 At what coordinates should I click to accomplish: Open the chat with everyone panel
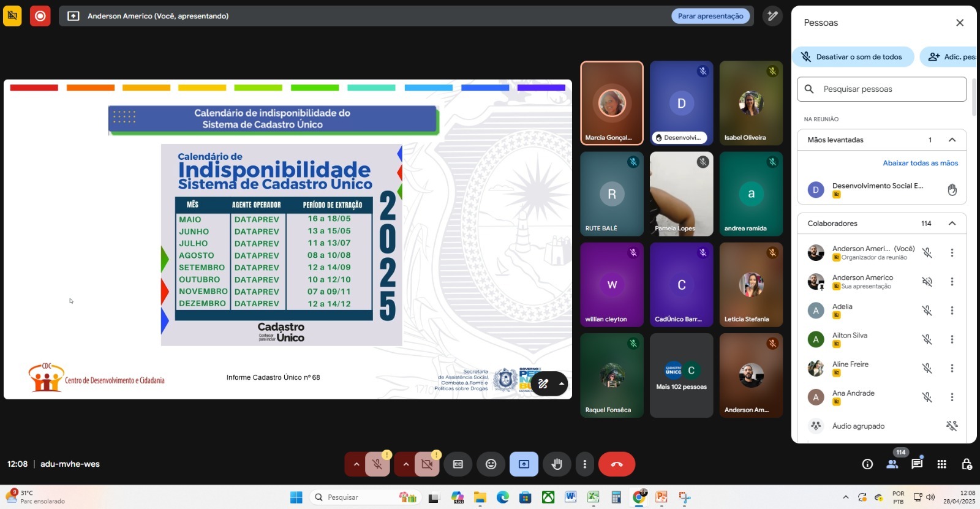click(916, 464)
